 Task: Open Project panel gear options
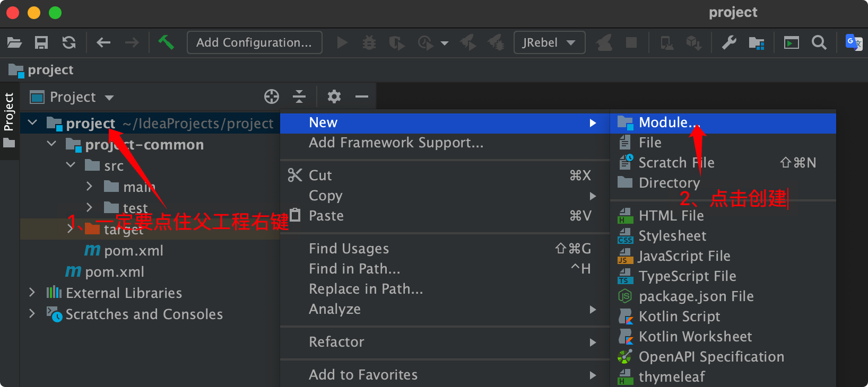pos(334,96)
